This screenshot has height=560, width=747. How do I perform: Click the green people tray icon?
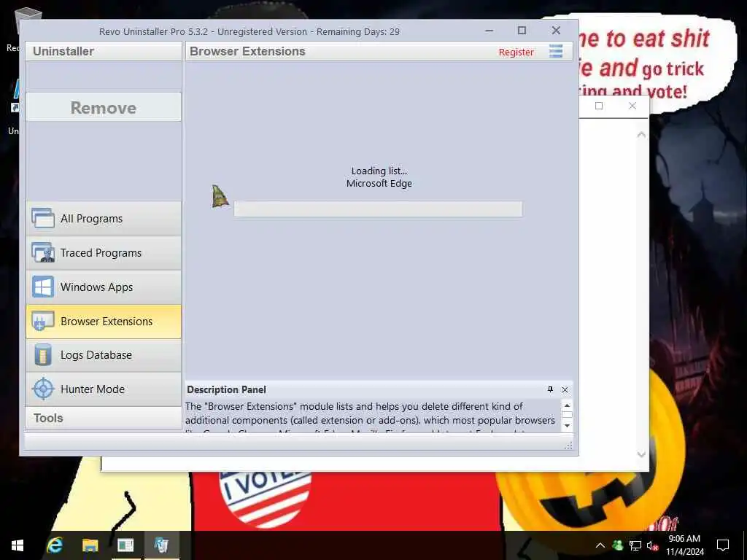(617, 545)
